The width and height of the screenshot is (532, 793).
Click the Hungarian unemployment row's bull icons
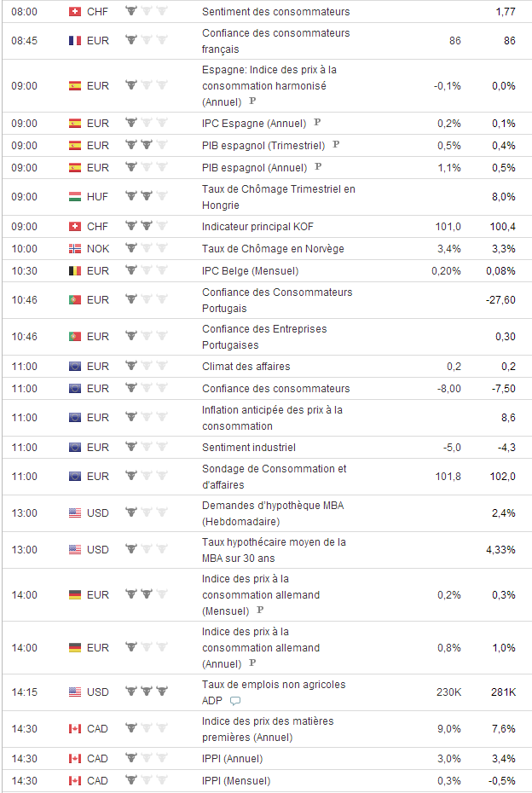click(146, 197)
